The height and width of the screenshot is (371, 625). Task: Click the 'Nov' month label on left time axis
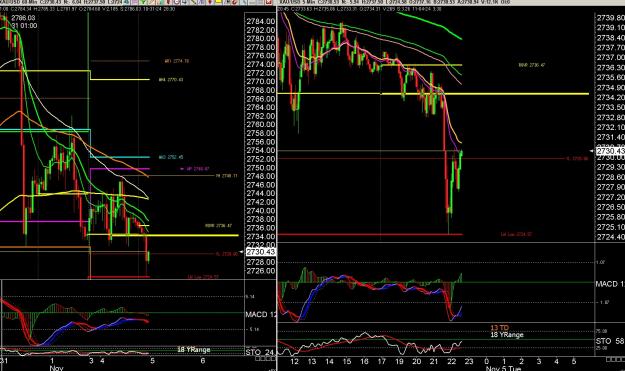(x=56, y=368)
